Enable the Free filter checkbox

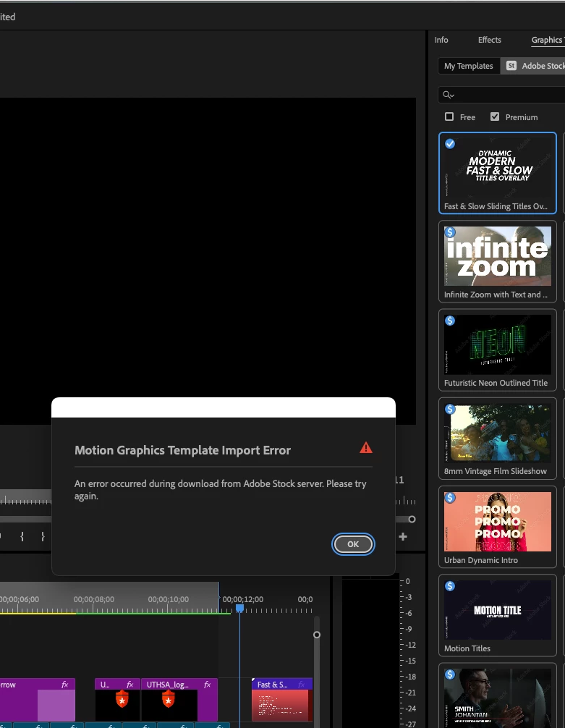click(449, 117)
